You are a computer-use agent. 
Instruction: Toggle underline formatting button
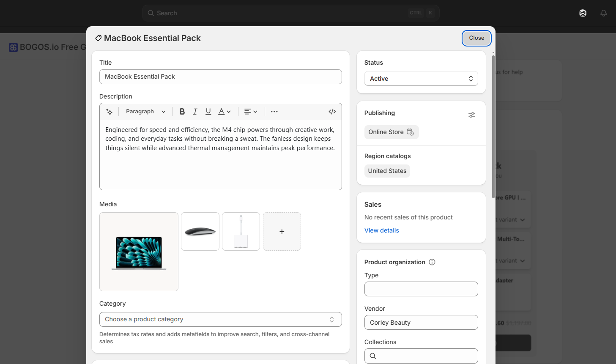pos(208,112)
